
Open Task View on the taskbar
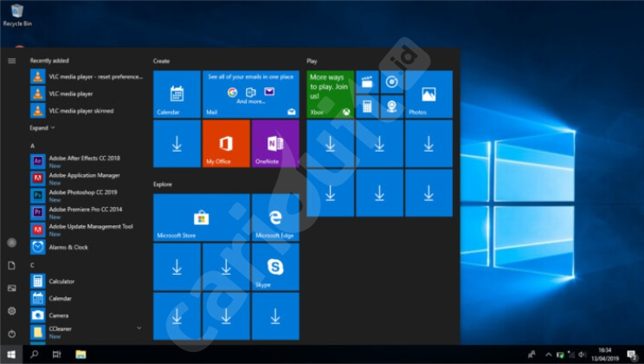tap(56, 354)
